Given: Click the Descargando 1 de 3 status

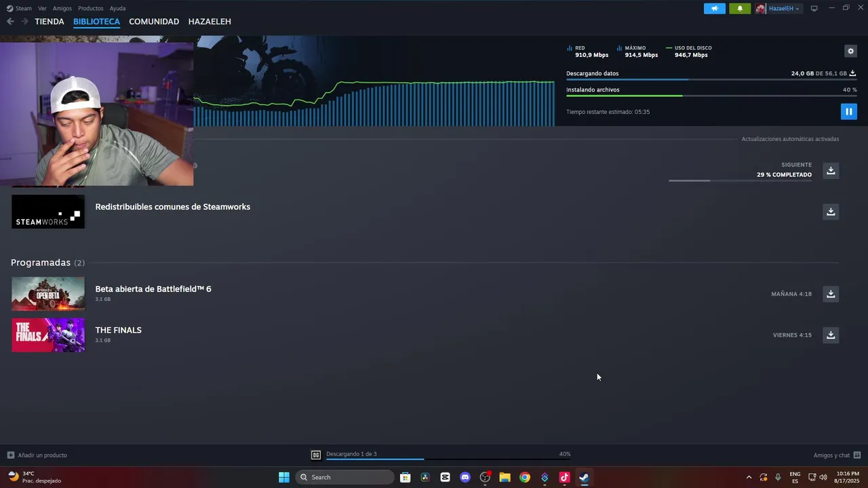Looking at the screenshot, I should pyautogui.click(x=351, y=454).
